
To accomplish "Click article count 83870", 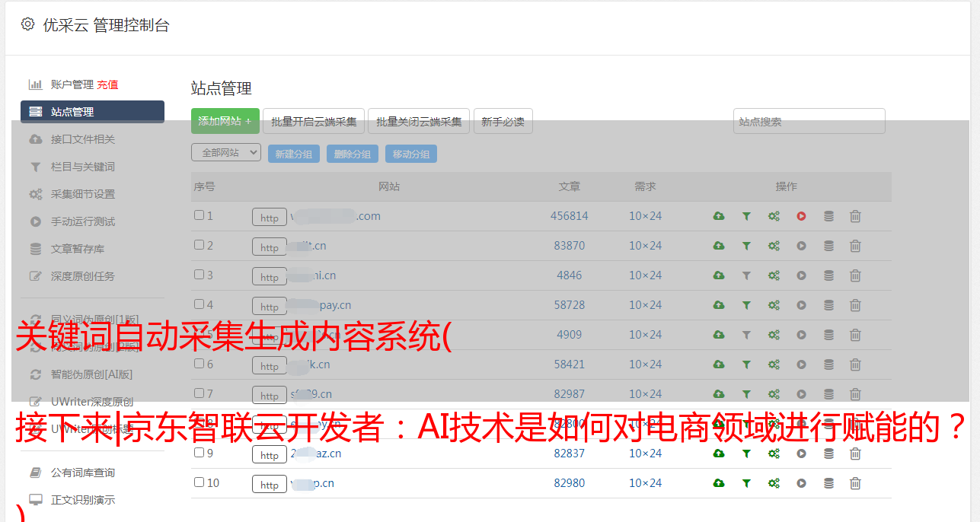I will click(x=570, y=246).
